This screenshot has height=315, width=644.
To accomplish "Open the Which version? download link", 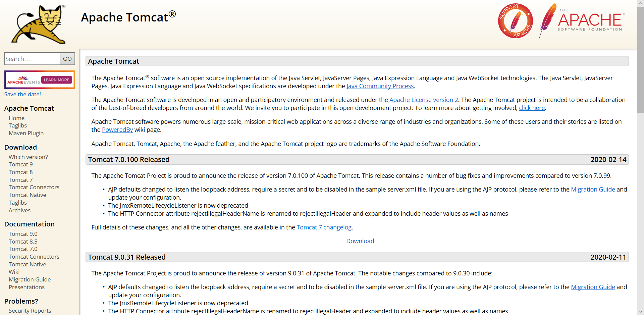I will pos(28,157).
